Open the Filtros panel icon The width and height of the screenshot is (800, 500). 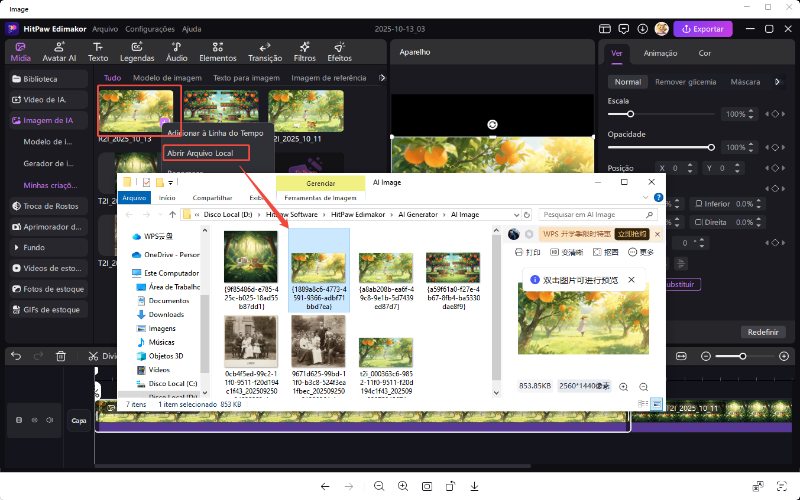[305, 51]
